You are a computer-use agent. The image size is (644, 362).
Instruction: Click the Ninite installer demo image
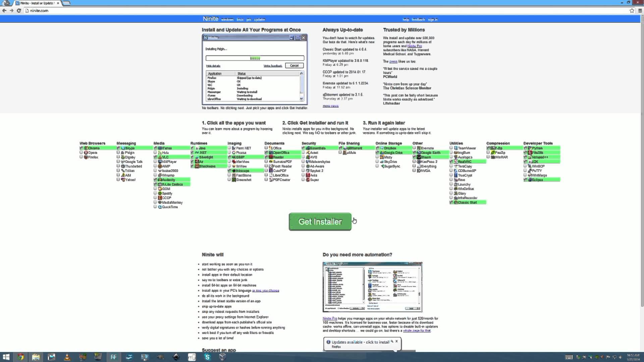coord(255,70)
